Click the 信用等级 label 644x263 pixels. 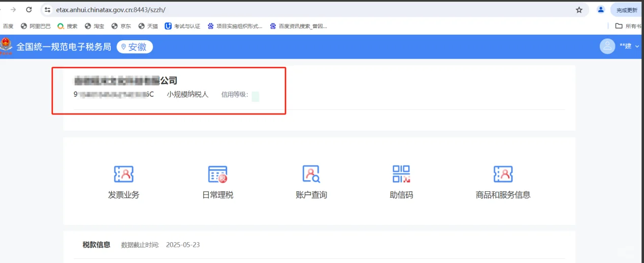pyautogui.click(x=235, y=95)
